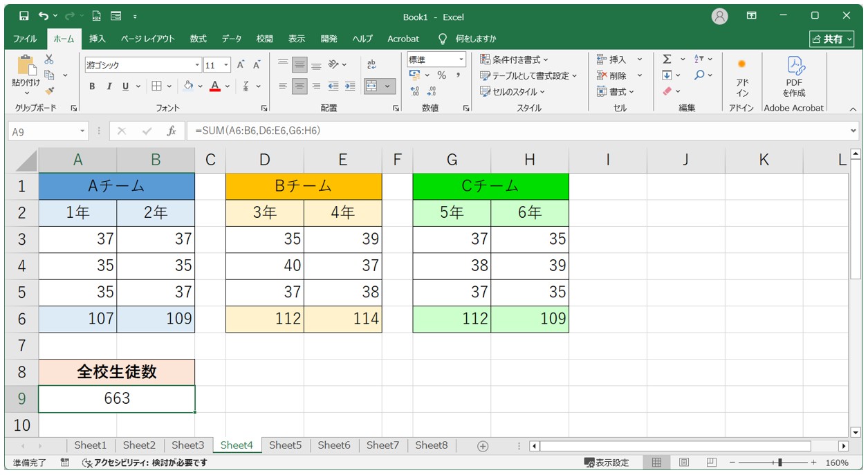The image size is (868, 475).
Task: Click the 共有 share button
Action: click(x=832, y=39)
